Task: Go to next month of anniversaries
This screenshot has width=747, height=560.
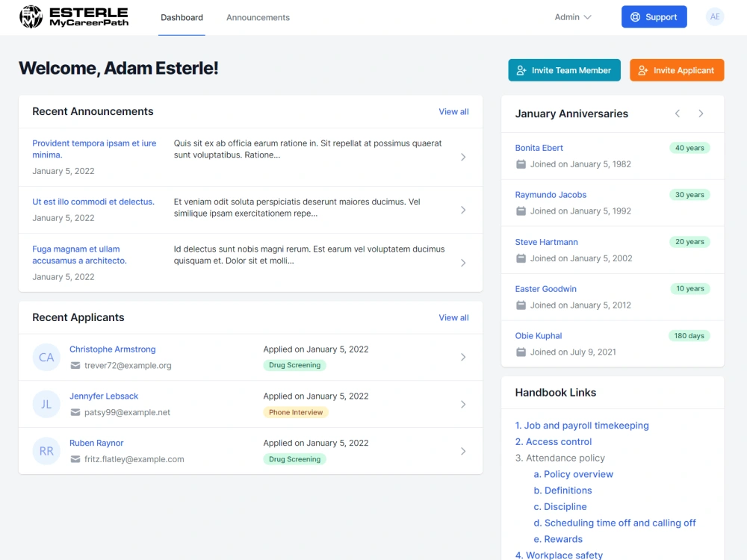Action: tap(701, 113)
